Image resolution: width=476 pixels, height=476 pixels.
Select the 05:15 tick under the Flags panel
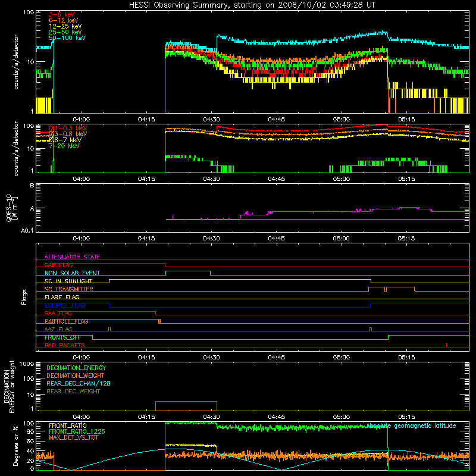406,358
